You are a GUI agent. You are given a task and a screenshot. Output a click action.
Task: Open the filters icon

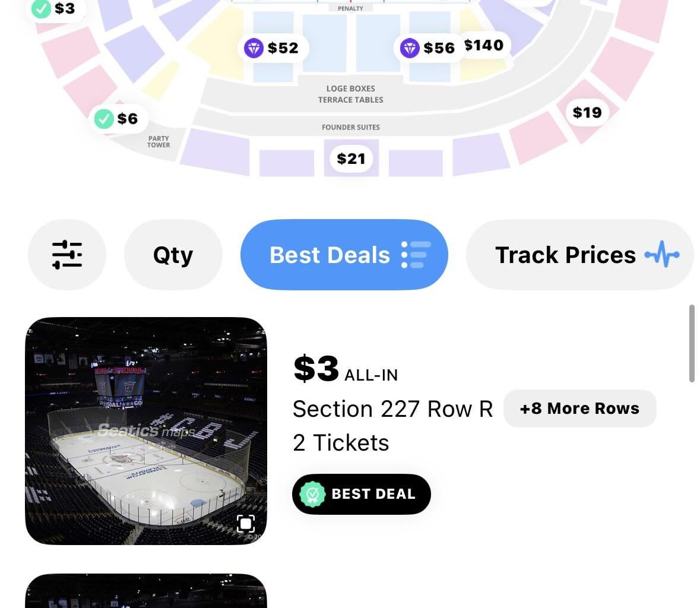67,254
